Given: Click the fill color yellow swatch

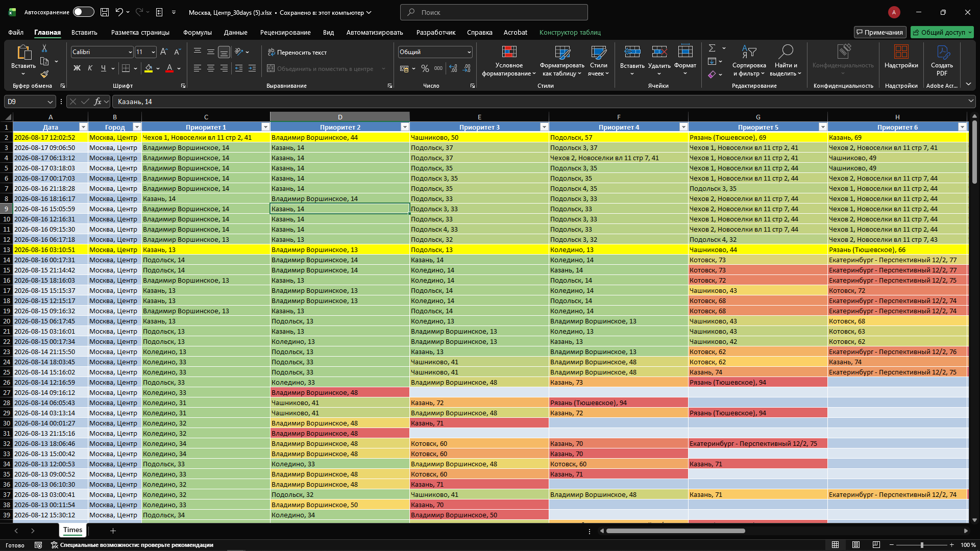Looking at the screenshot, I should [149, 68].
